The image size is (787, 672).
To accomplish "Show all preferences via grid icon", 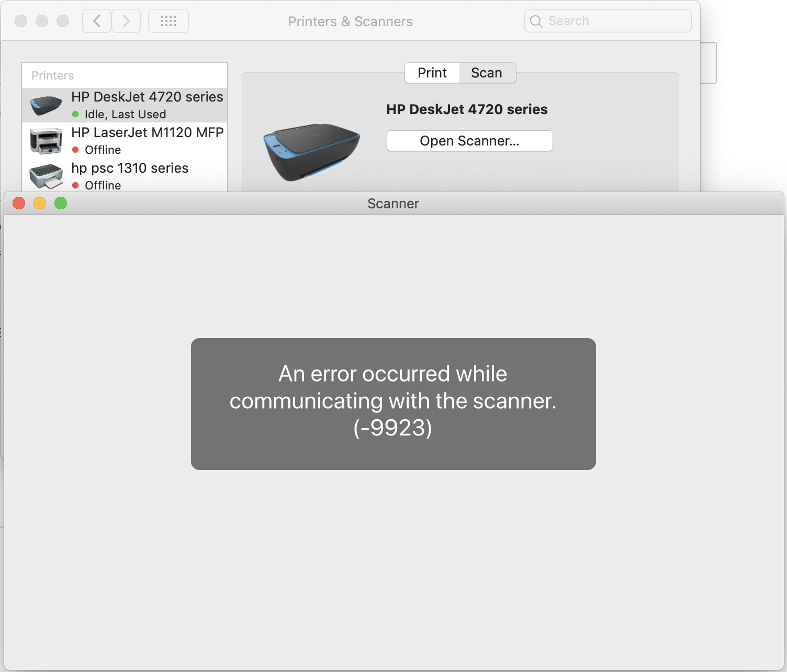I will 168,21.
